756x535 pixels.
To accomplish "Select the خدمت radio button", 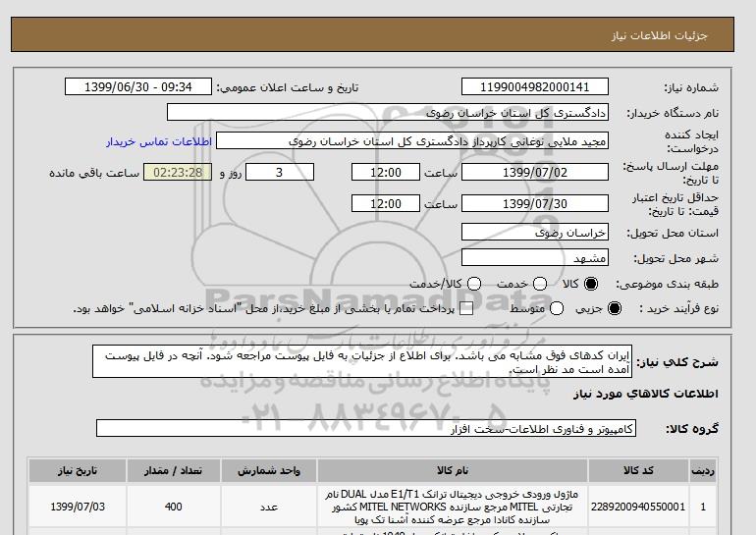I will pos(540,284).
